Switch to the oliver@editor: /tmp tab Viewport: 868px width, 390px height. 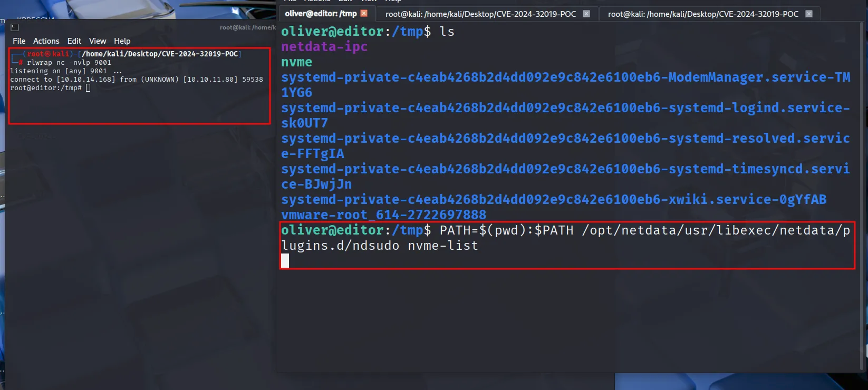click(321, 14)
